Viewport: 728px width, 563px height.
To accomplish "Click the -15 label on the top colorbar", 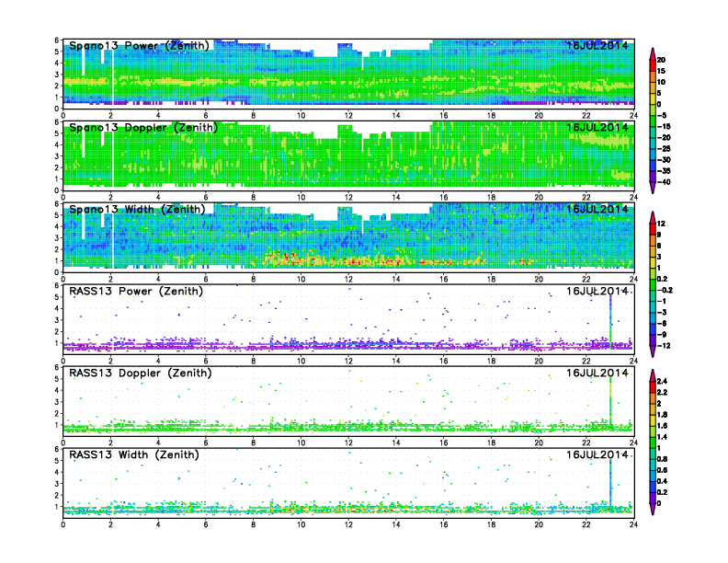I will pos(664,126).
